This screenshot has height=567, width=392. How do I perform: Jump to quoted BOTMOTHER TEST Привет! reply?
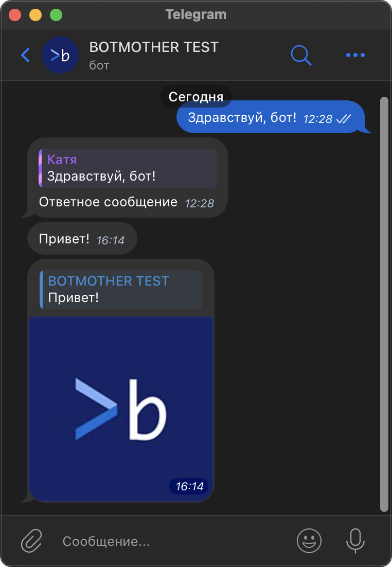point(121,289)
